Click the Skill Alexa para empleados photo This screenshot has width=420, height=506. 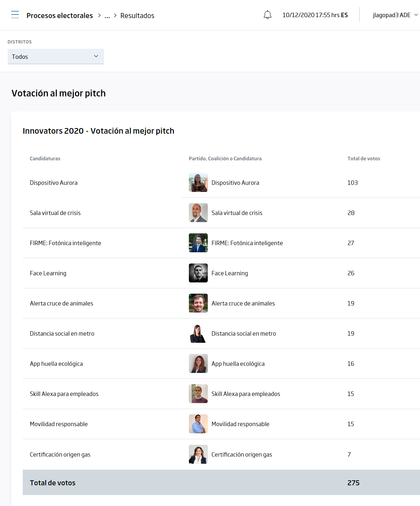198,394
